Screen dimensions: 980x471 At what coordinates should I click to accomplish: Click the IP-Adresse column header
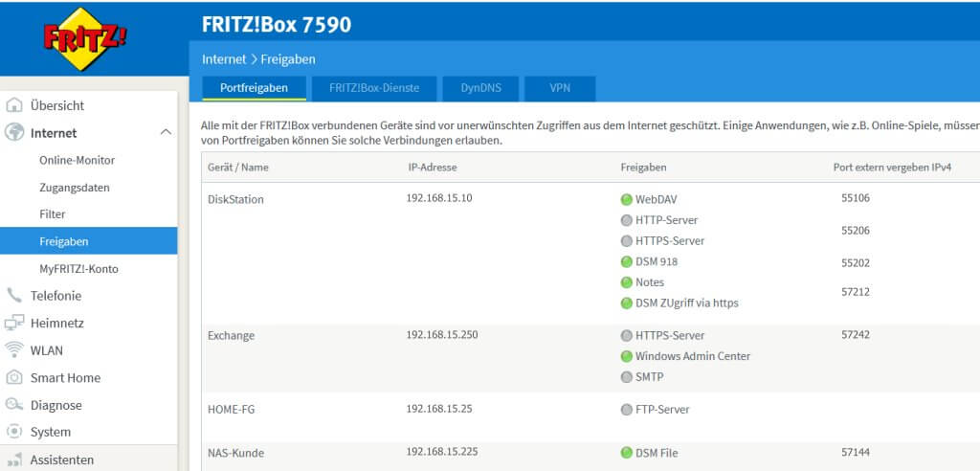tap(433, 167)
